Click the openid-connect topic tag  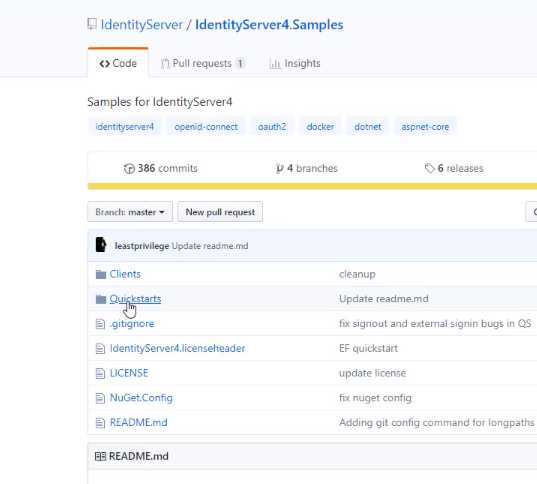(x=206, y=127)
